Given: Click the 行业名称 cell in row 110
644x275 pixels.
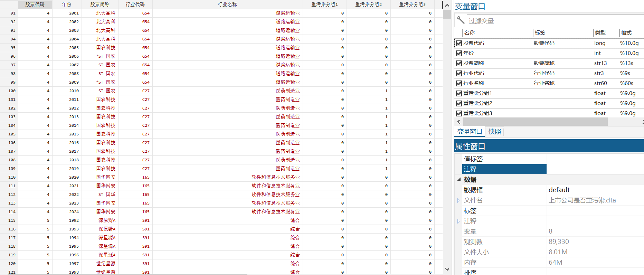Looking at the screenshot, I should tap(227, 177).
